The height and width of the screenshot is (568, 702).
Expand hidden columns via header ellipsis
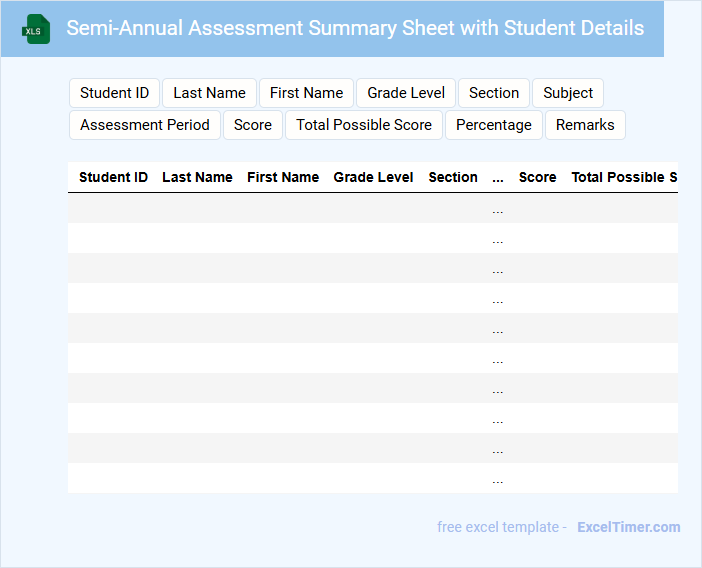[498, 177]
